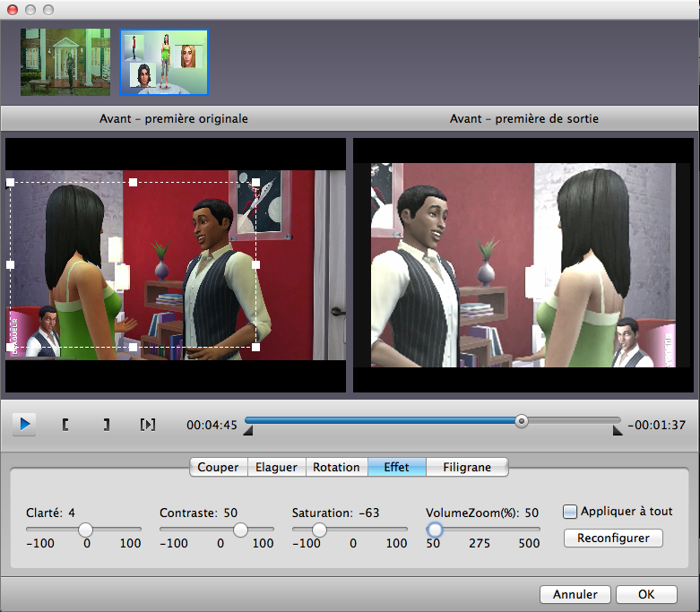Set trim end with right bracket icon
Image resolution: width=700 pixels, height=612 pixels.
[x=107, y=425]
